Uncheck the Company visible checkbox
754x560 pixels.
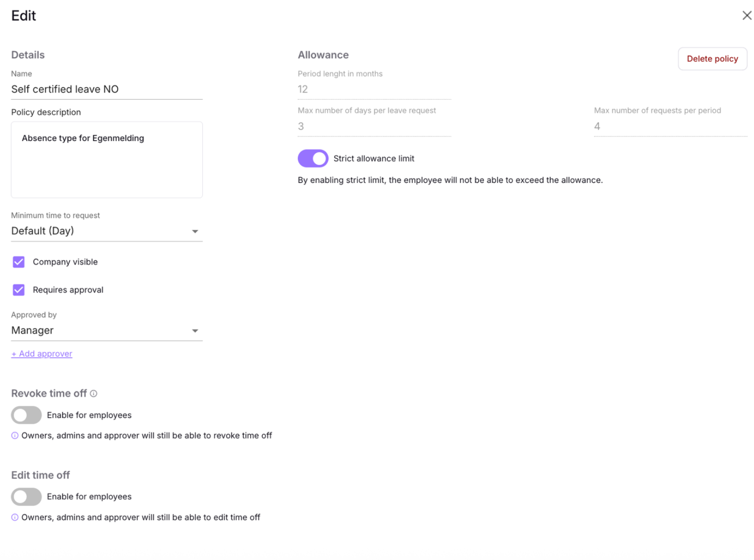click(x=19, y=262)
